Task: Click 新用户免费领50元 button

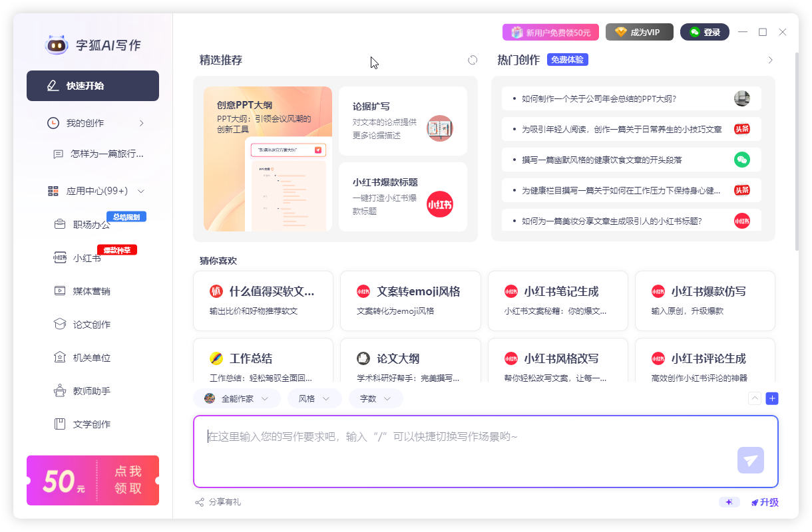Action: coord(550,32)
